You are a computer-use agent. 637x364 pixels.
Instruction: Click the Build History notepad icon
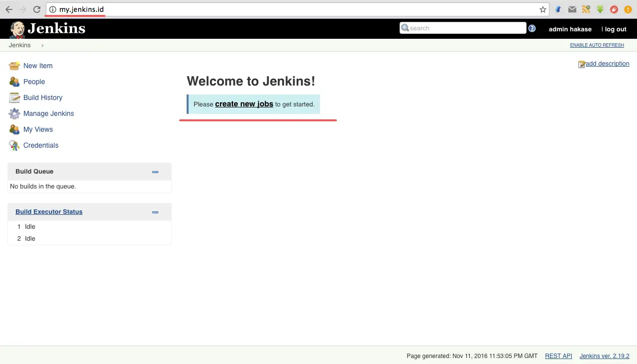click(x=14, y=97)
